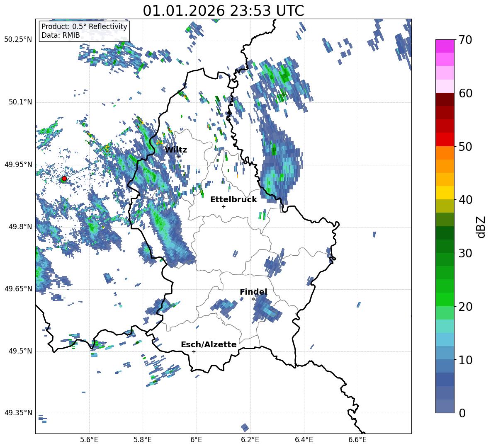The width and height of the screenshot is (491, 448).
Task: Click the 6.6°E longitude label
Action: click(357, 440)
